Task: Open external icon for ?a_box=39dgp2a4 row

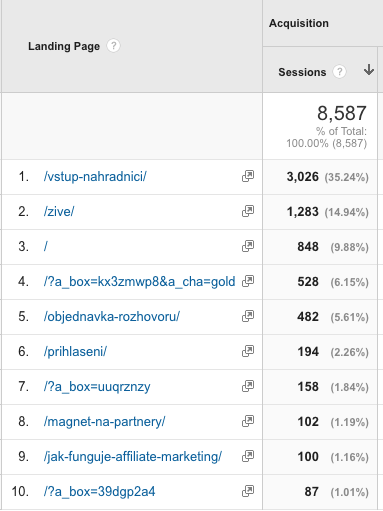Action: 248,491
